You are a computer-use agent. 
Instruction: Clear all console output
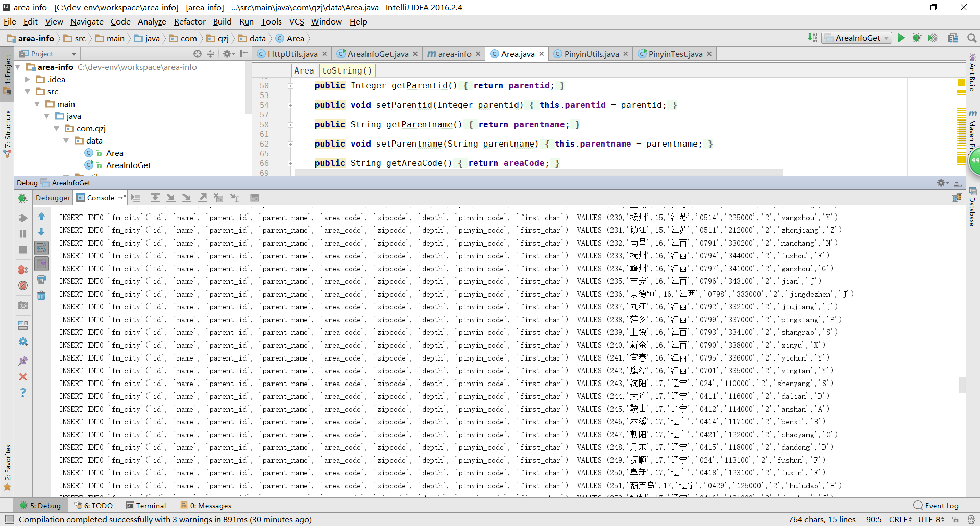(42, 295)
